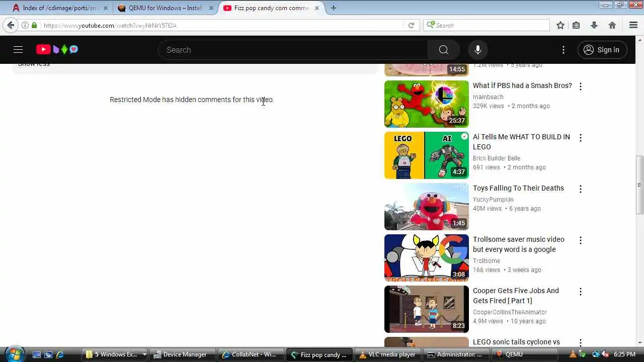The height and width of the screenshot is (362, 644).
Task: Click Show Desktop quick launch icon
Action: click(x=36, y=354)
